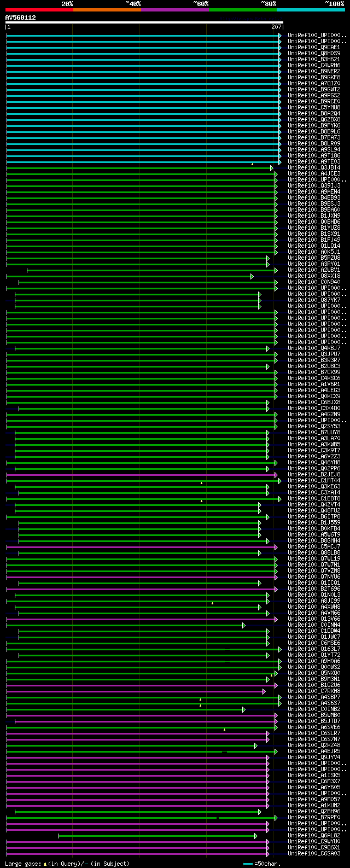Image resolution: width=350 pixels, height=868 pixels.
Task: Select the UniRef100_Q1LQ14 label
Action: tap(314, 246)
